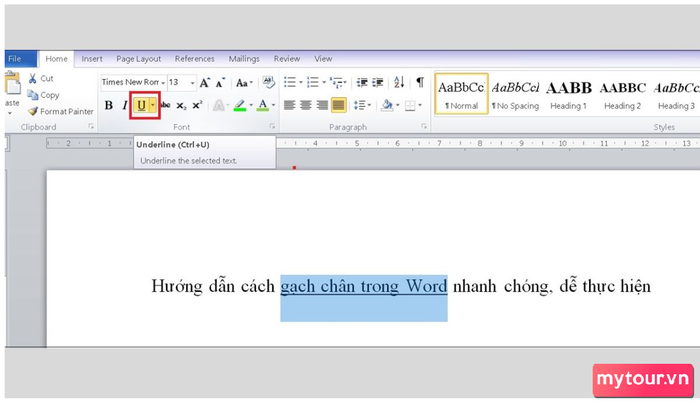Viewport: 700px width, 405px height.
Task: Apply the borders icon in Paragraph group
Action: pyautogui.click(x=410, y=105)
